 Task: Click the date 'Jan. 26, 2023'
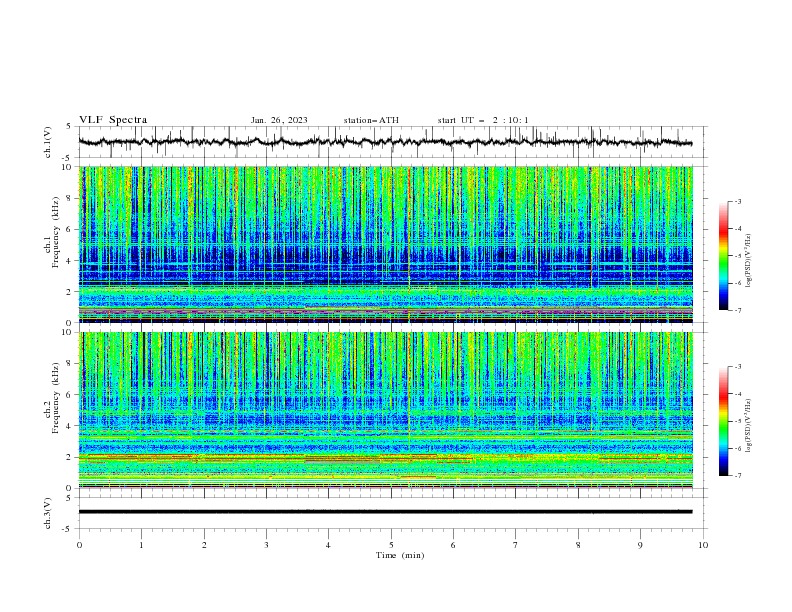click(279, 120)
